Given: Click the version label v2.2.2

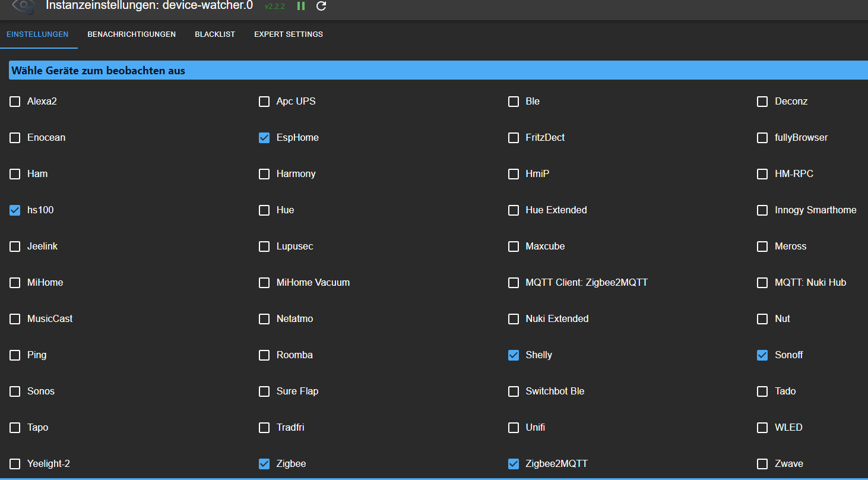Looking at the screenshot, I should tap(275, 7).
